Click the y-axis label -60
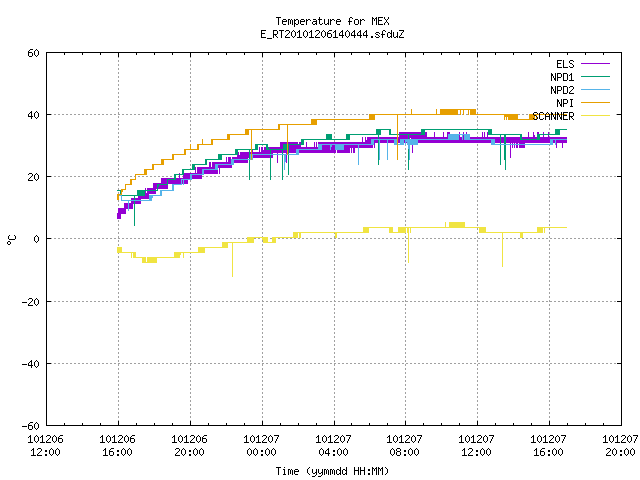This screenshot has width=640, height=480. click(31, 426)
